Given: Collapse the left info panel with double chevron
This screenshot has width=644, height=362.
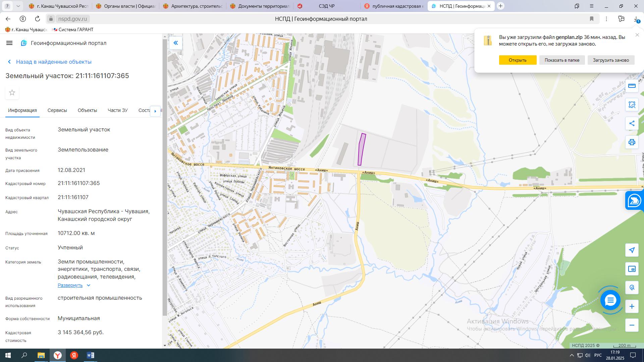Looking at the screenshot, I should pos(175,43).
